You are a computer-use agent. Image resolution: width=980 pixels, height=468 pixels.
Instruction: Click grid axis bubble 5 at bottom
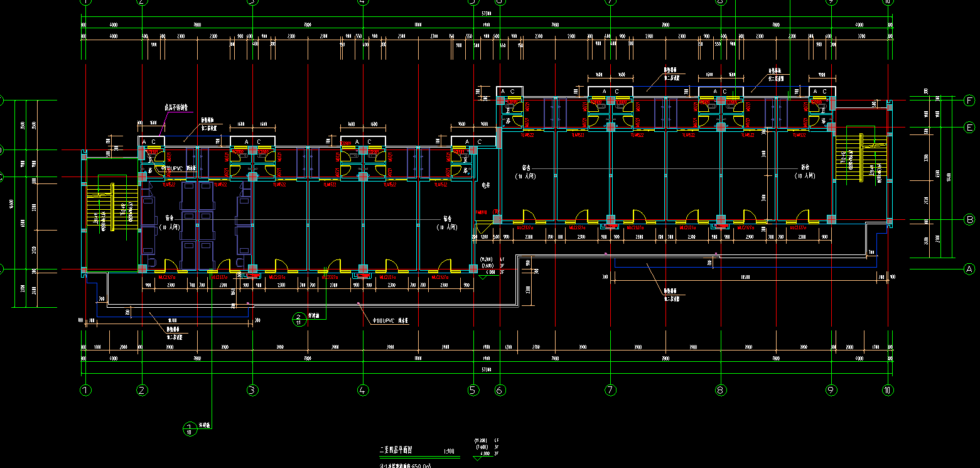tap(473, 390)
